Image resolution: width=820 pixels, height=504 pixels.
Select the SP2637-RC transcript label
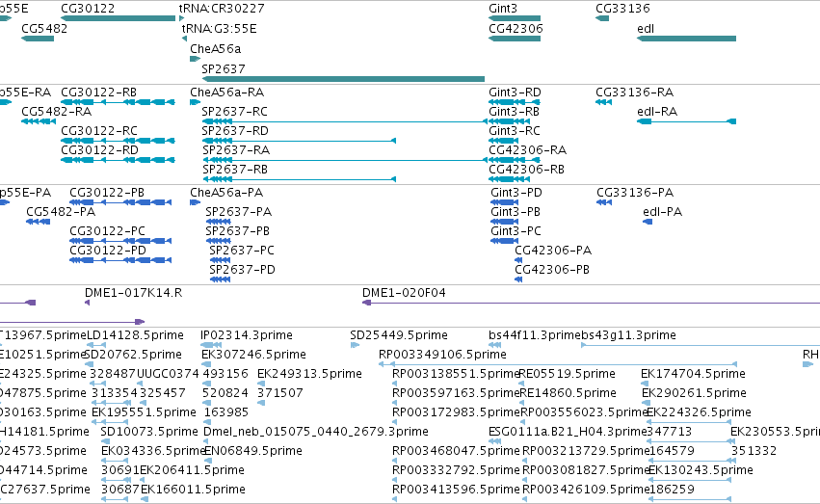(235, 112)
